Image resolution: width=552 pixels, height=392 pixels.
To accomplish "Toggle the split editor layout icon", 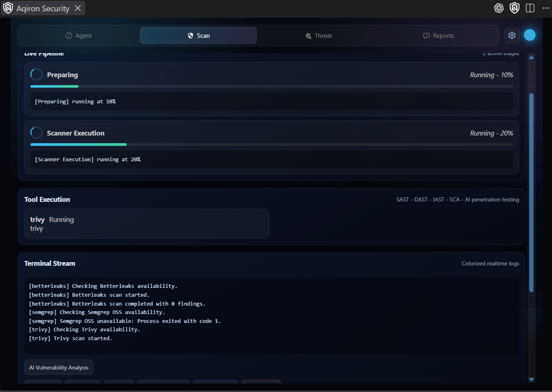I will pyautogui.click(x=530, y=8).
